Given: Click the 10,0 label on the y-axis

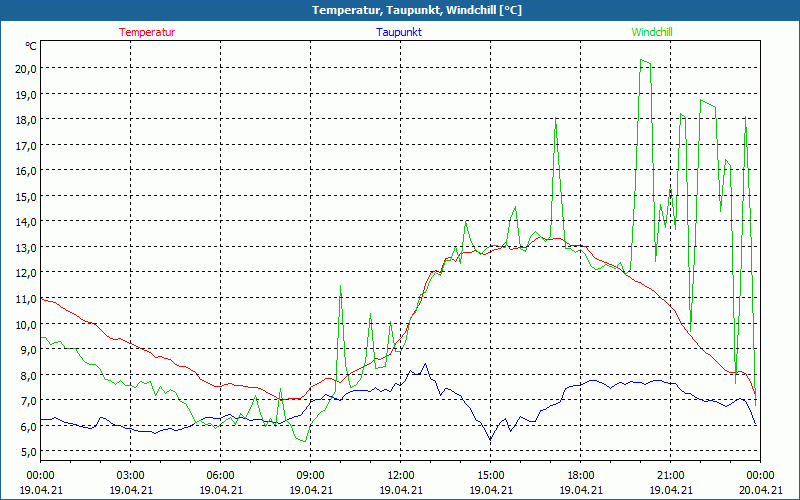Looking at the screenshot, I should 25,324.
